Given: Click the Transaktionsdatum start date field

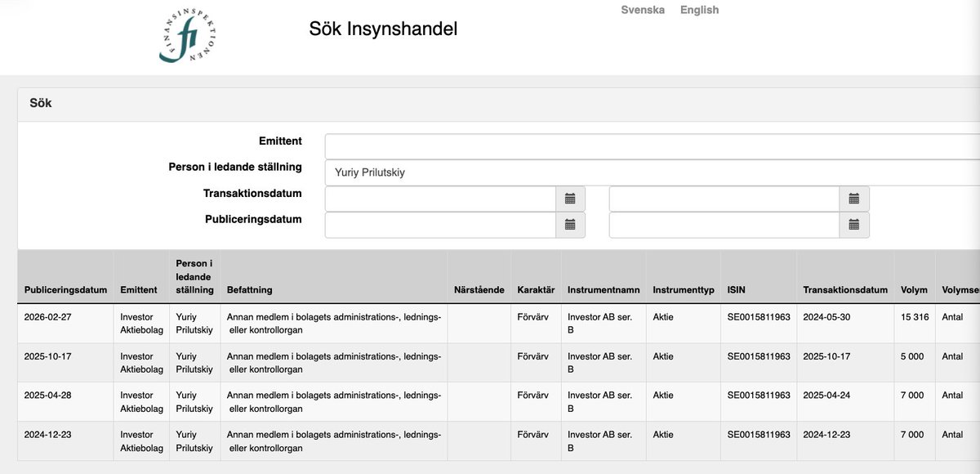Looking at the screenshot, I should [441, 199].
